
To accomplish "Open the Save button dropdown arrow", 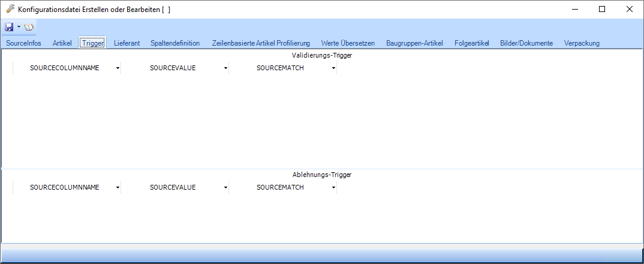I will click(x=19, y=27).
